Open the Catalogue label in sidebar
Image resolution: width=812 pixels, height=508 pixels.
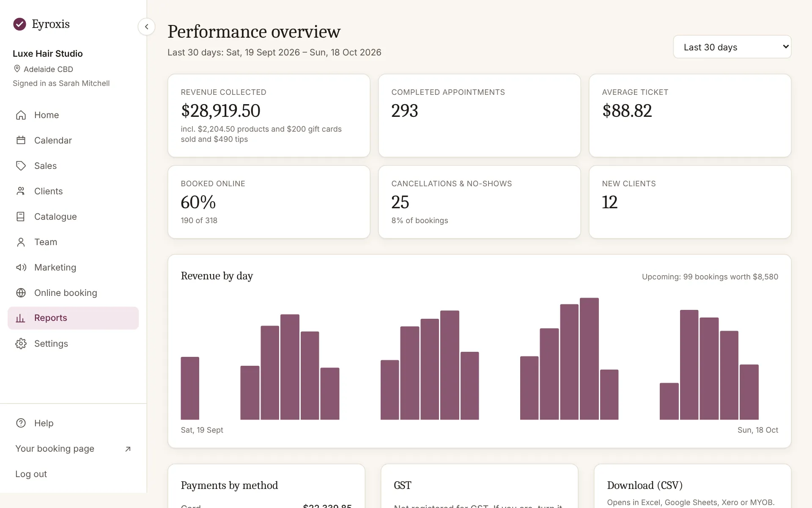[55, 217]
